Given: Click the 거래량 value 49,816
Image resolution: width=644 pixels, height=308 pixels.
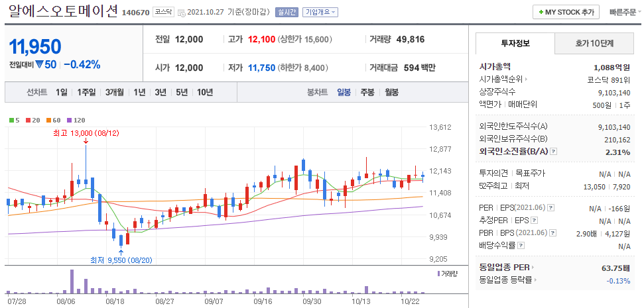Looking at the screenshot, I should pyautogui.click(x=411, y=40).
